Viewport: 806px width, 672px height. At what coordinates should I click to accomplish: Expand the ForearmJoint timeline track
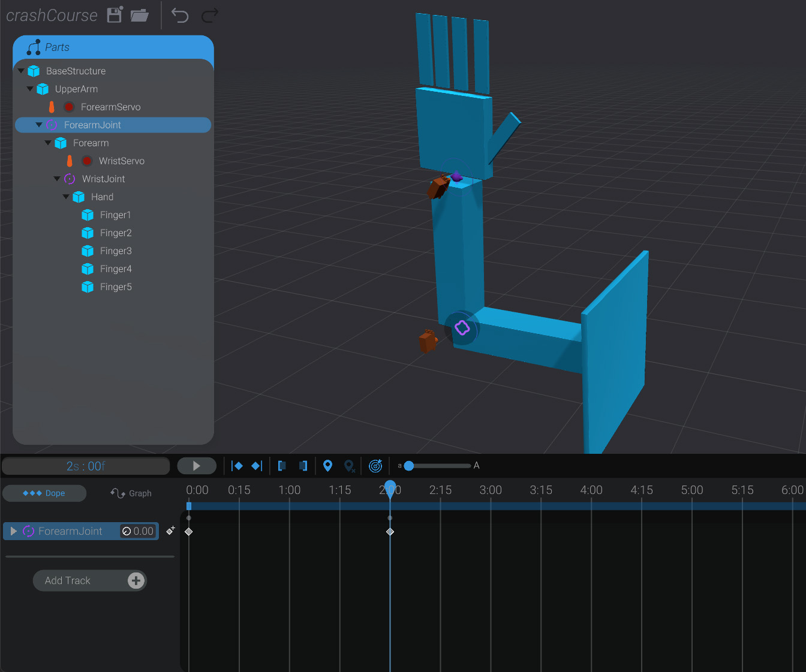(13, 531)
